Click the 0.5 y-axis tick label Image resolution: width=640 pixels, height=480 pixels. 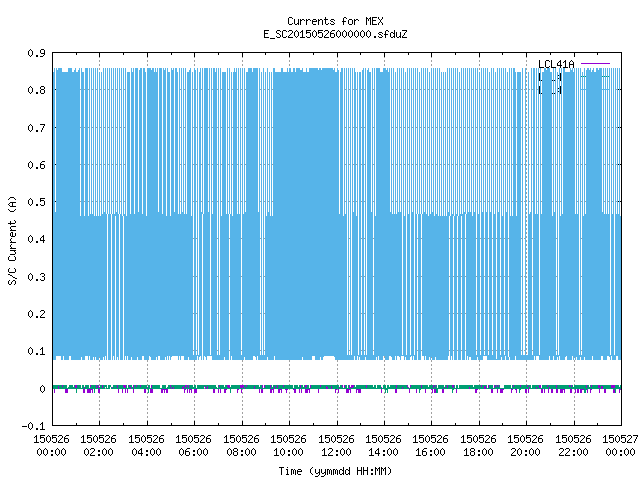(x=36, y=202)
